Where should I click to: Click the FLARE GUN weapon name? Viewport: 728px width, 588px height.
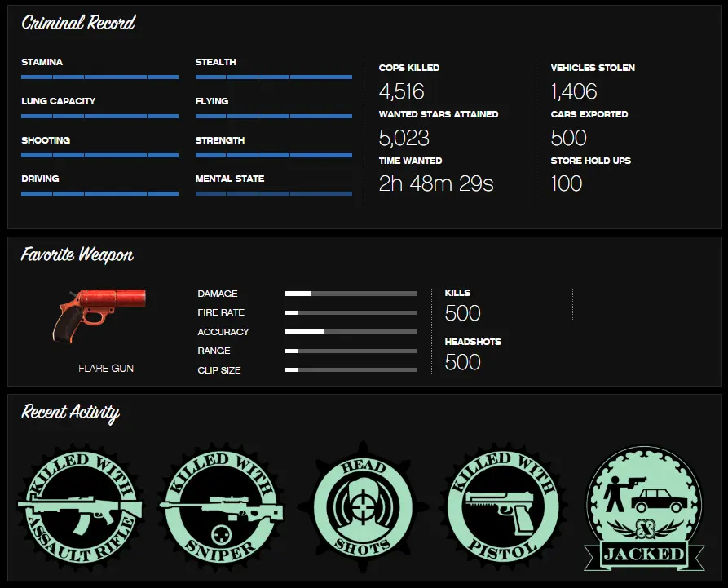tap(106, 369)
